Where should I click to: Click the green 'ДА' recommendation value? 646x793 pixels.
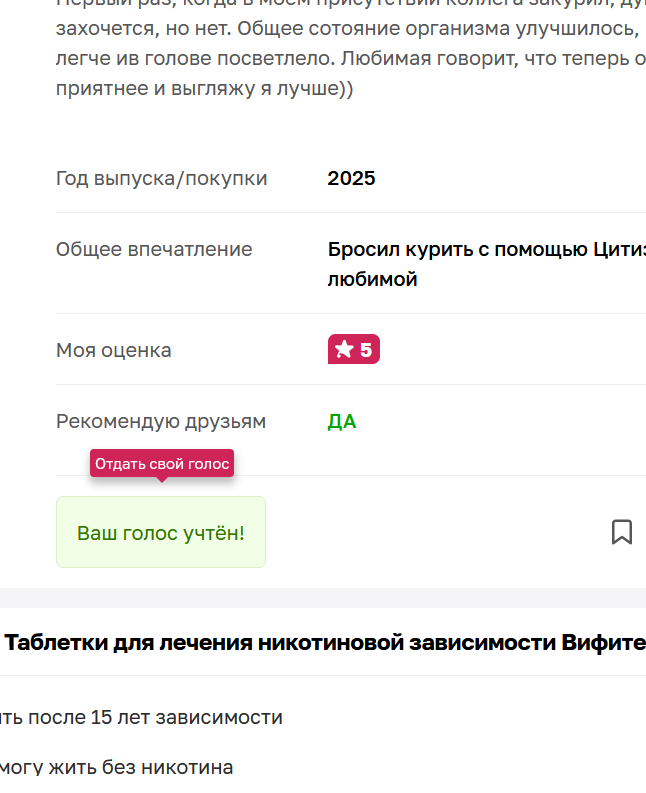[342, 421]
